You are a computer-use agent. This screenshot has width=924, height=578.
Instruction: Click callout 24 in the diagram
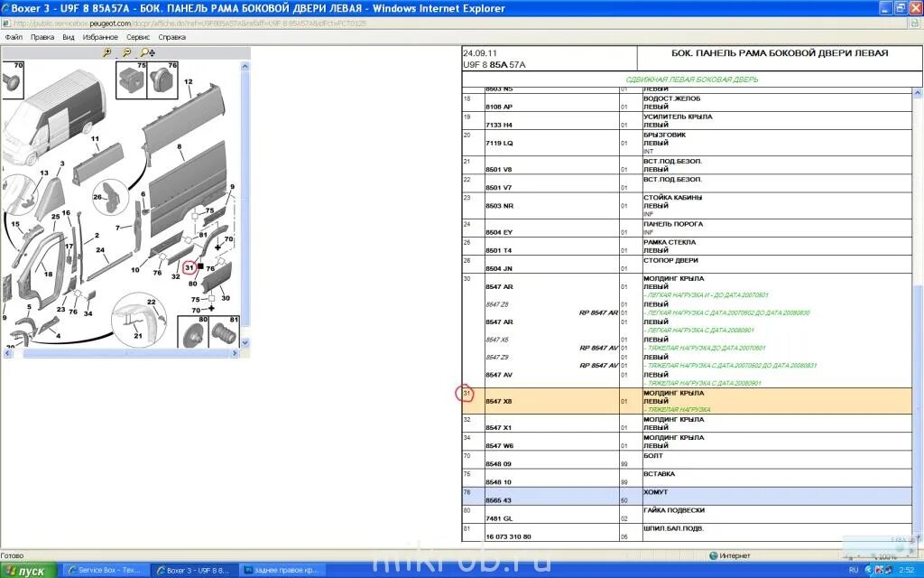[100, 250]
